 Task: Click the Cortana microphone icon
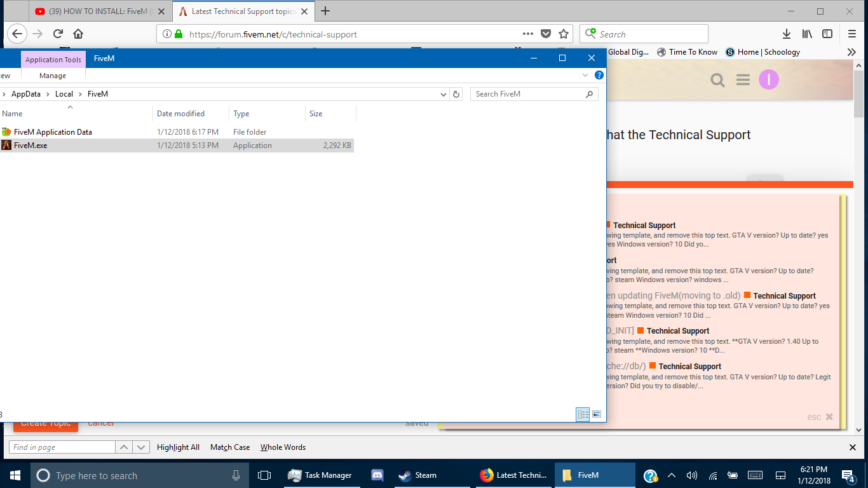click(236, 475)
